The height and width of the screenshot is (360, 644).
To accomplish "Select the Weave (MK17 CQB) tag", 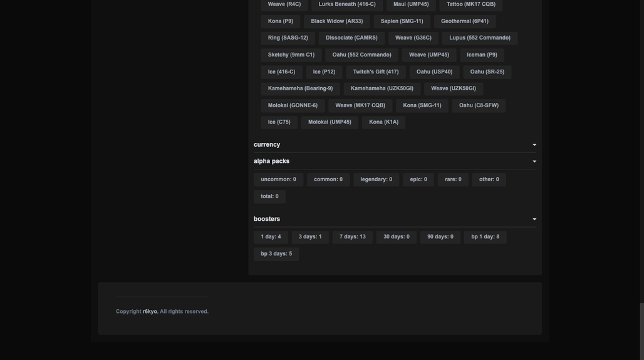I will (x=360, y=105).
